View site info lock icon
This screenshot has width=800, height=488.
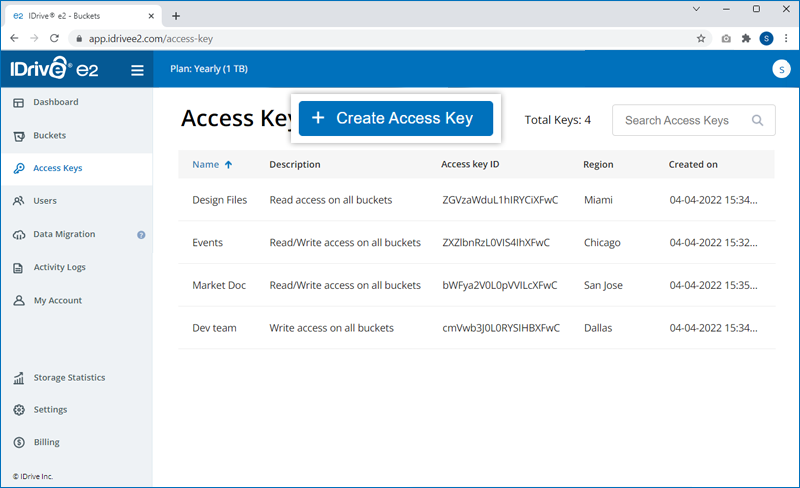click(x=79, y=39)
